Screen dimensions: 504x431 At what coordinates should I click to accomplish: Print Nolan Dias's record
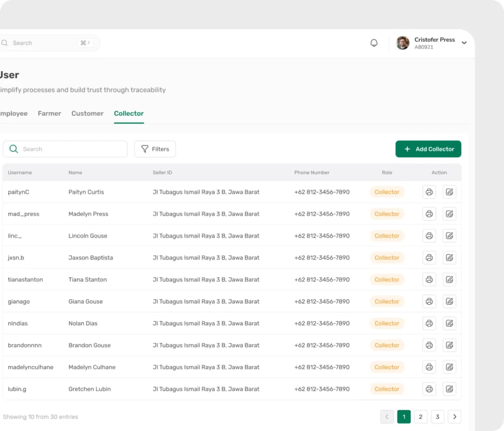click(429, 323)
